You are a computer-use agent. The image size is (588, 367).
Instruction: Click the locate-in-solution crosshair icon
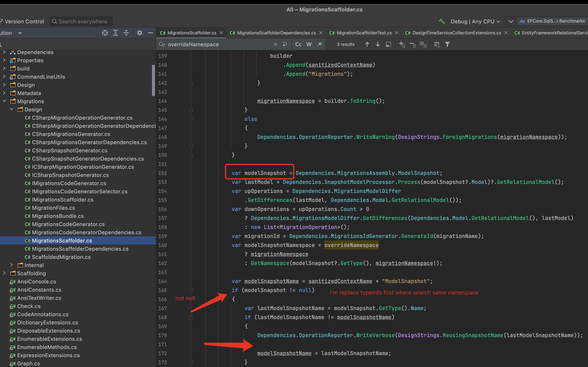pyautogui.click(x=105, y=33)
